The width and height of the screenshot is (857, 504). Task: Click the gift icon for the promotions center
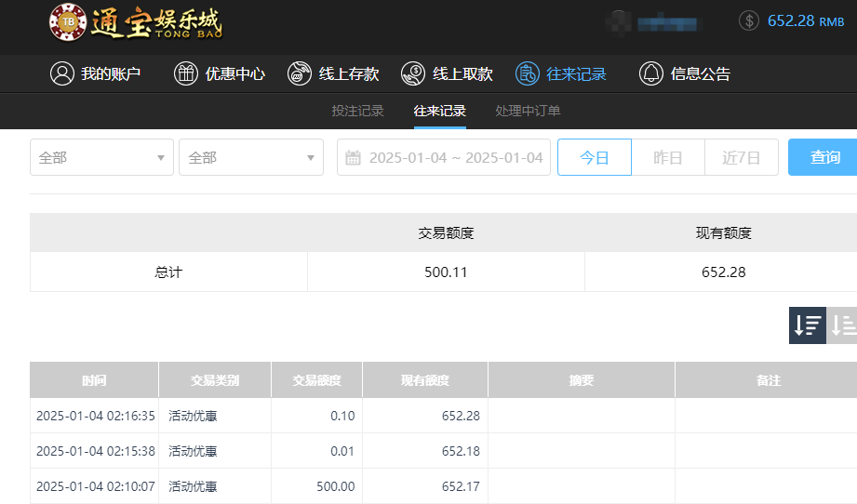(x=186, y=74)
